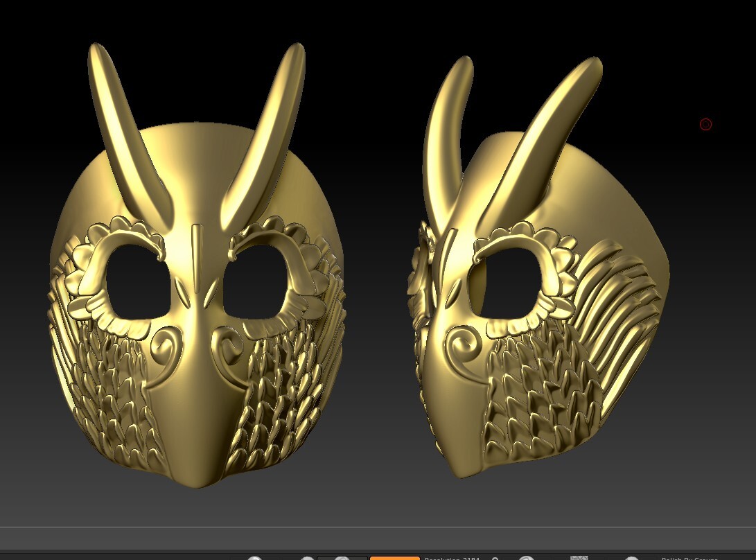Click the checkered texture map icon on the toolbar
Viewport: 756px width, 560px height.
pos(579,557)
